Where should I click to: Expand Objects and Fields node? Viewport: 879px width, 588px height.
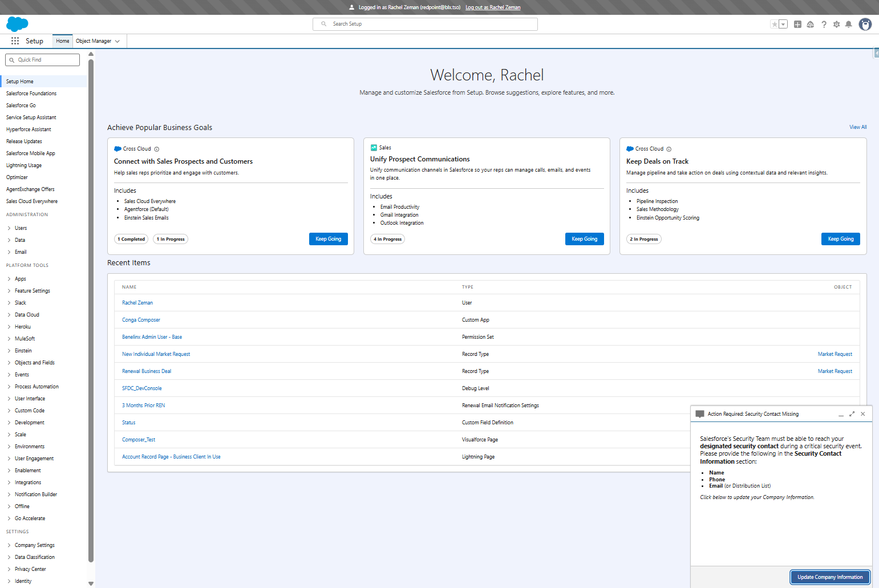(x=9, y=363)
